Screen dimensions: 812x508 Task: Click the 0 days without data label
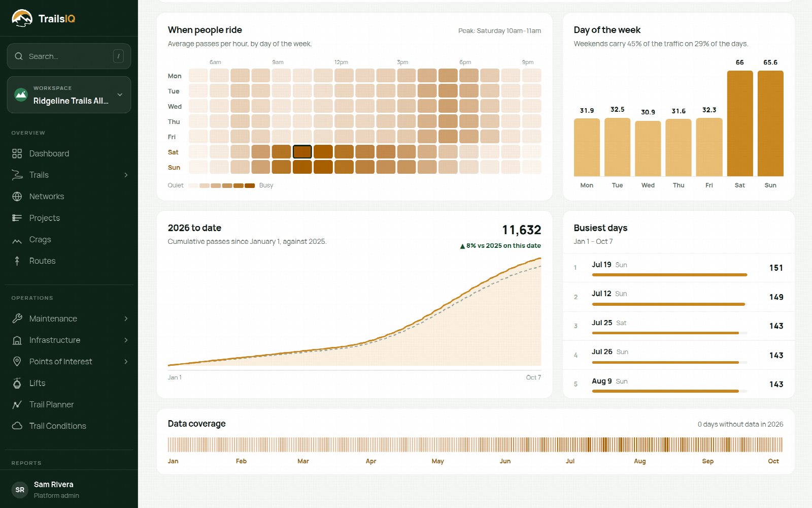coord(740,424)
